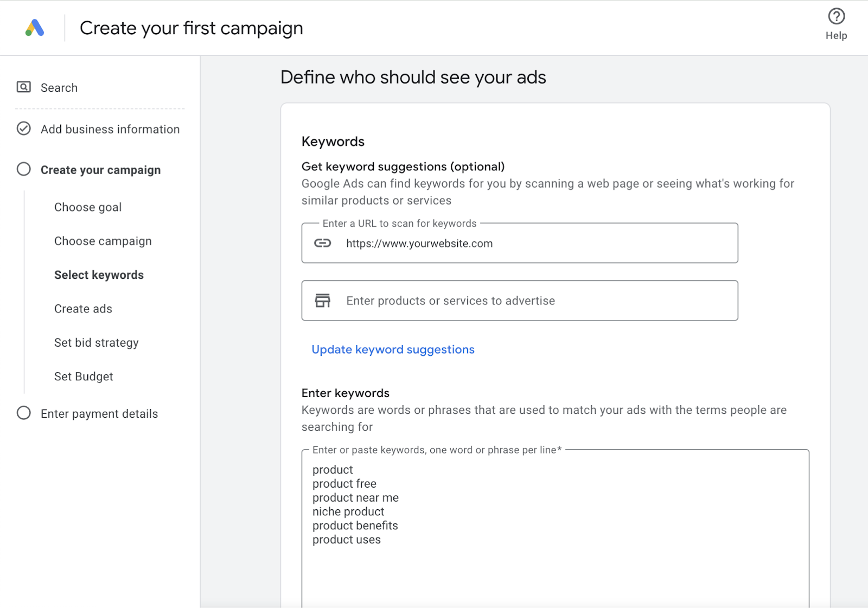This screenshot has width=868, height=608.
Task: Open the Set bid strategy step
Action: [96, 342]
